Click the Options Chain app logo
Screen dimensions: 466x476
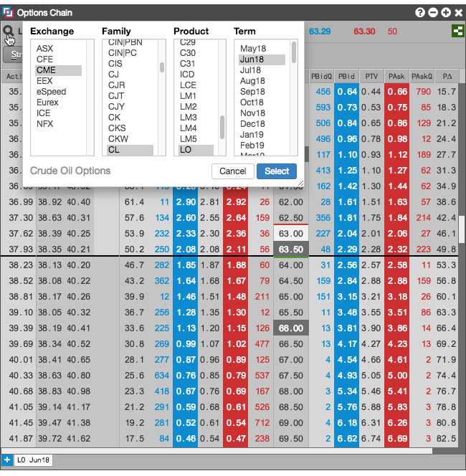tap(8, 12)
